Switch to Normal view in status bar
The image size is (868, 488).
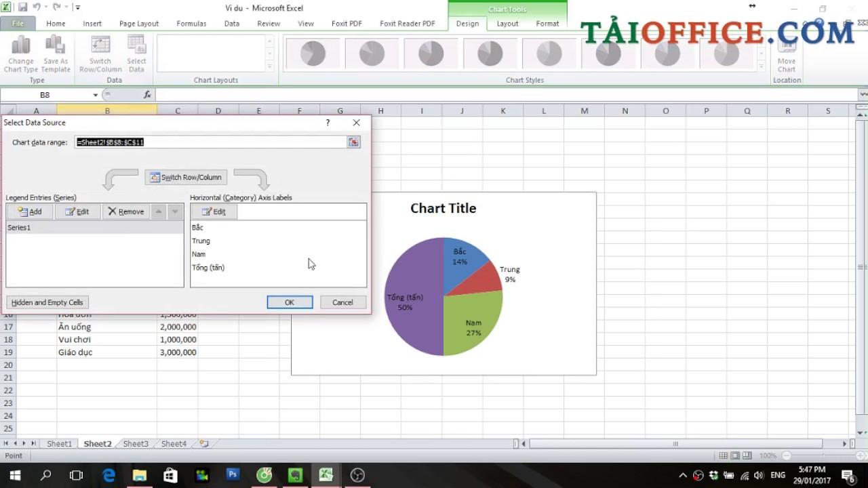724,456
